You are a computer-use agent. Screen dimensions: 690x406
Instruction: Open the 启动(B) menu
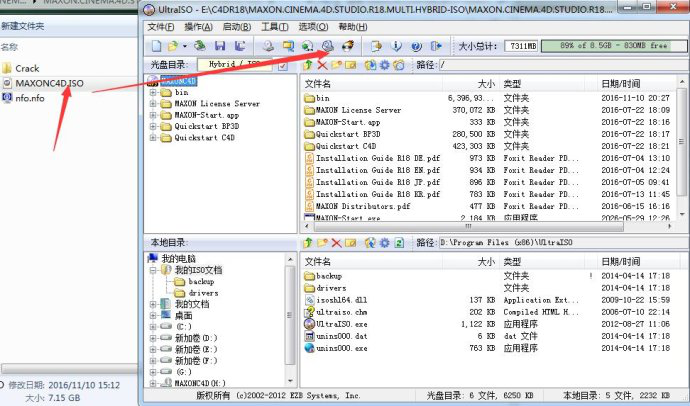pyautogui.click(x=237, y=27)
